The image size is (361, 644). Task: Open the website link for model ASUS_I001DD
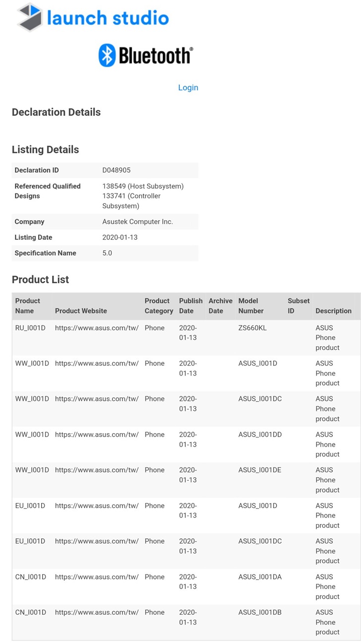click(x=97, y=435)
